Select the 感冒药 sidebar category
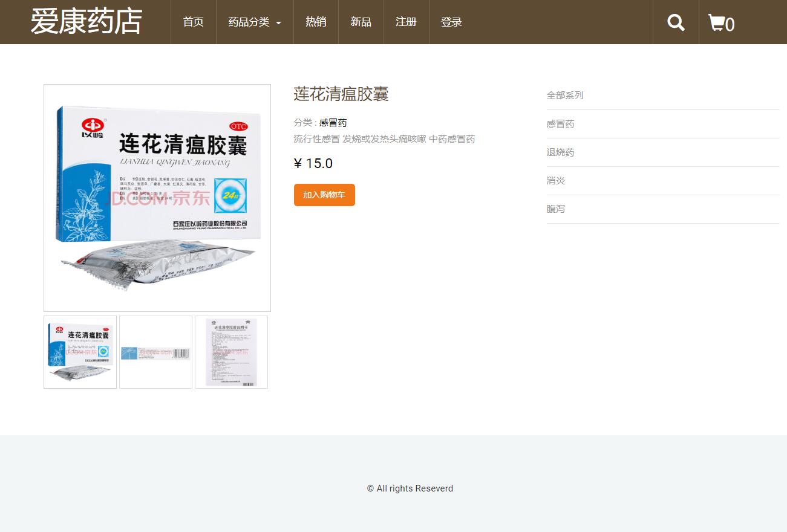Viewport: 787px width, 532px height. 560,123
